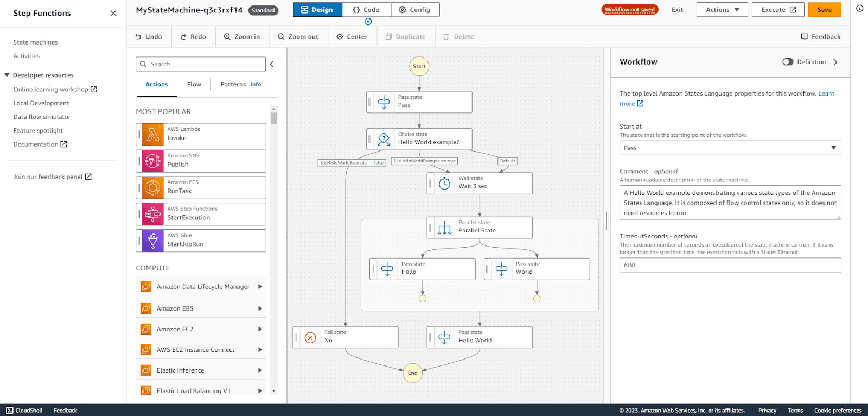868x416 pixels.
Task: Click in the Search states field
Action: [x=201, y=64]
